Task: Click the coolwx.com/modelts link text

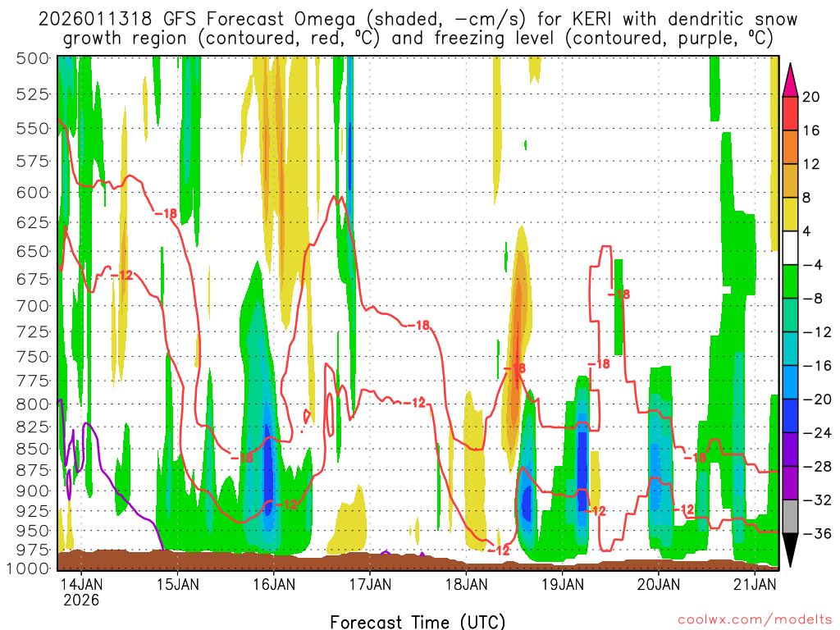Action: 755,620
